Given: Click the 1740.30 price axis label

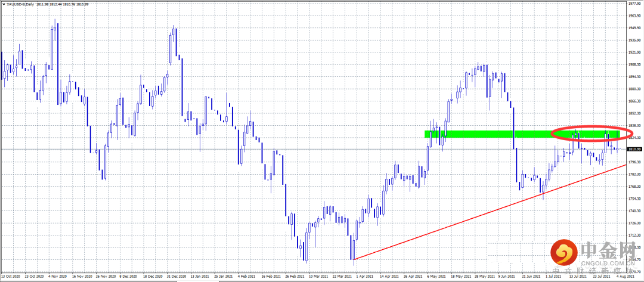Looking at the screenshot, I should pyautogui.click(x=635, y=210).
